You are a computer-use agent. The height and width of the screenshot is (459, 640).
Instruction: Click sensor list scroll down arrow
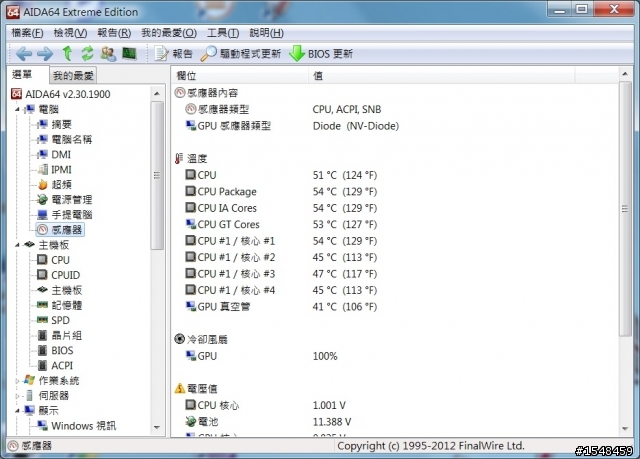click(x=625, y=428)
